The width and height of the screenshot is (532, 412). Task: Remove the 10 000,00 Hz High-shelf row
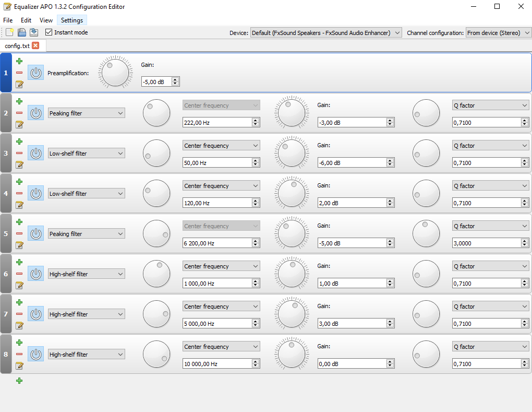[x=19, y=354]
